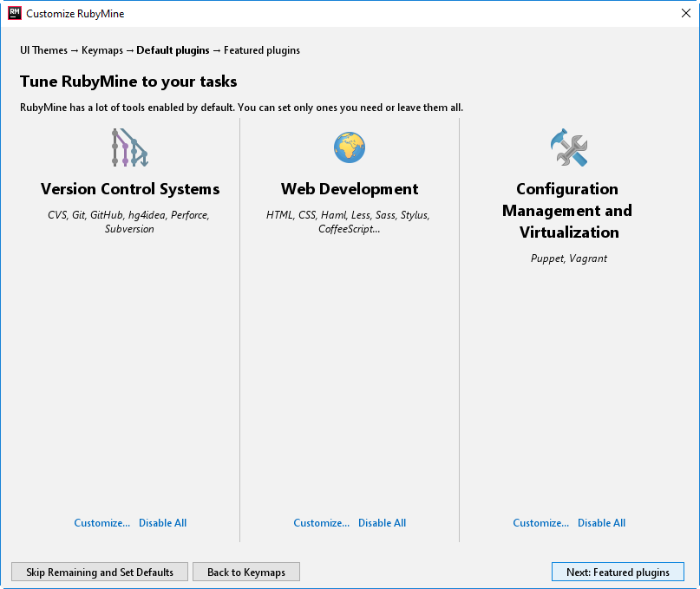This screenshot has height=589, width=700.
Task: Click the HTML, CSS, Haml plugin list
Action: point(348,222)
